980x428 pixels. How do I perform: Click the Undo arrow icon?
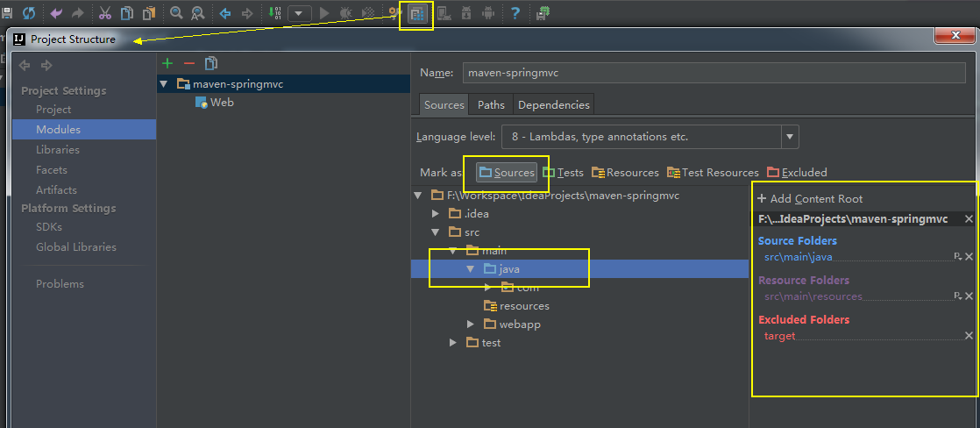click(x=57, y=13)
